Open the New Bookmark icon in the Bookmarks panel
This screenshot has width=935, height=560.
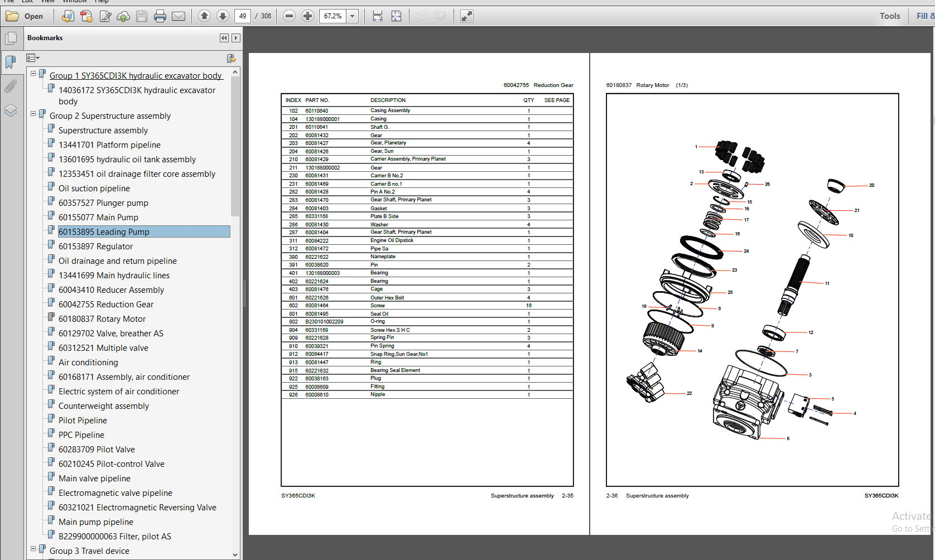[x=232, y=58]
